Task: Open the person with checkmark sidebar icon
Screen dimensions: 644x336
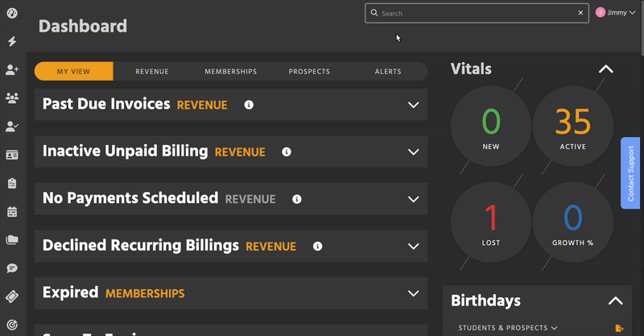Action: tap(12, 127)
